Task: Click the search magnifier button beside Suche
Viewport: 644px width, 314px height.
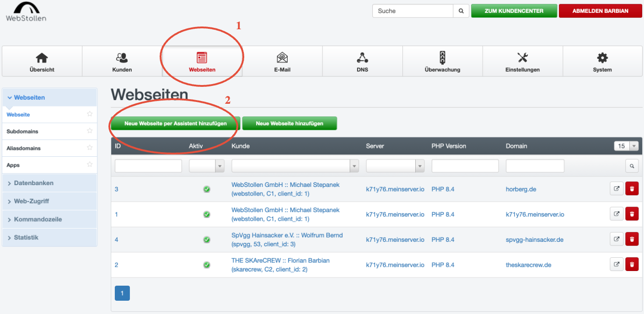Action: tap(461, 11)
